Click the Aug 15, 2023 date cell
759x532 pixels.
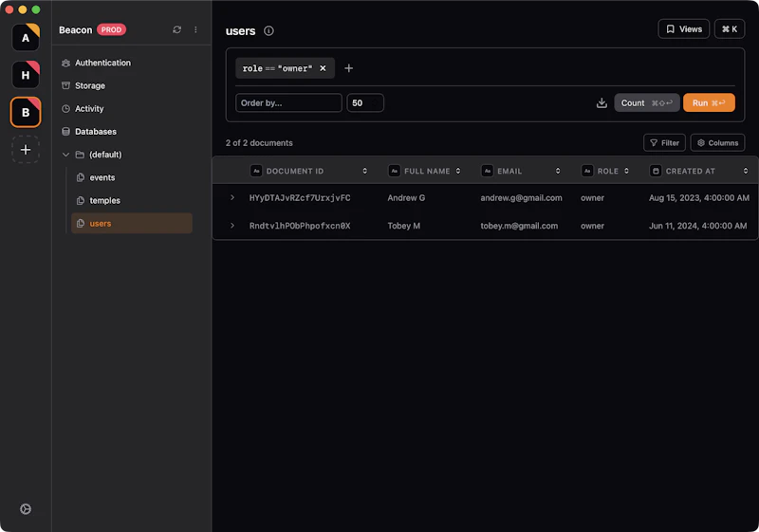tap(699, 198)
